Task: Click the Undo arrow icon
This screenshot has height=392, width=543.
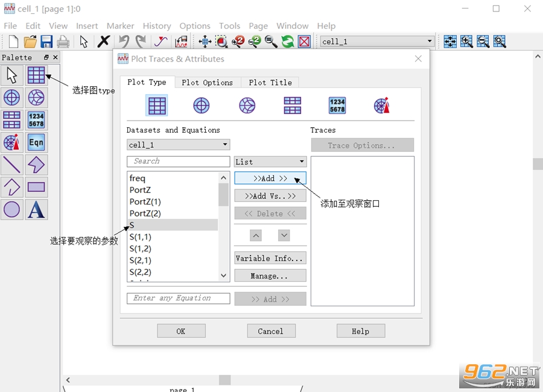Action: tap(124, 42)
